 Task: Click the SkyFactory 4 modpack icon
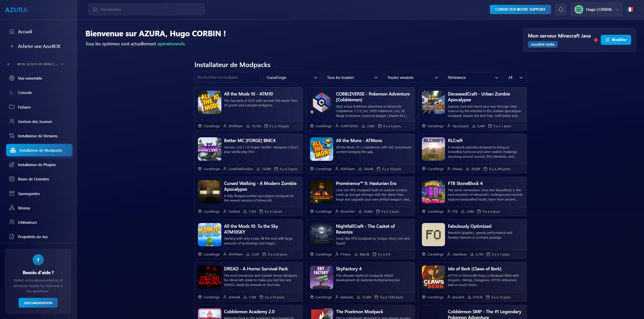click(x=321, y=277)
